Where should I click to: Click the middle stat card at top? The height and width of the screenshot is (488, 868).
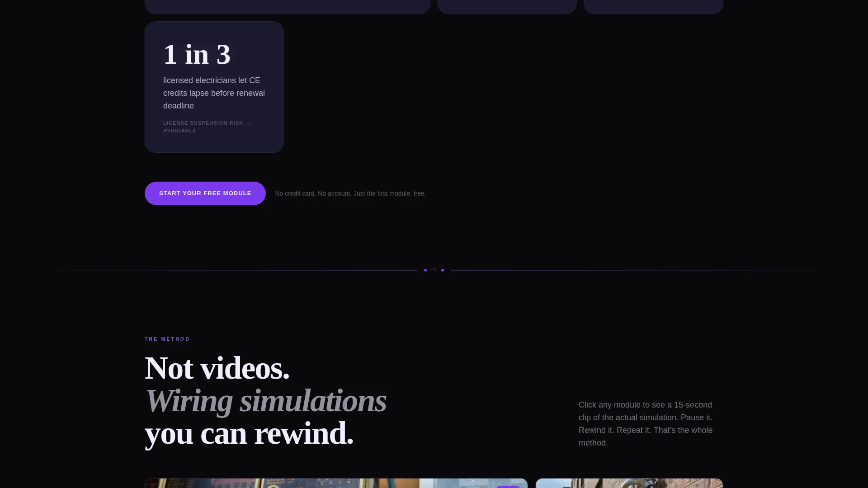[507, 6]
